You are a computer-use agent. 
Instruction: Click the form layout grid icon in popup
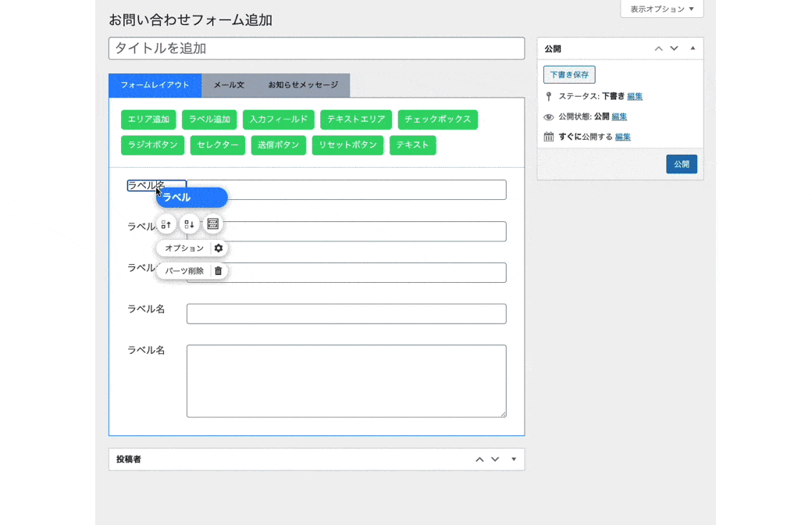(212, 224)
